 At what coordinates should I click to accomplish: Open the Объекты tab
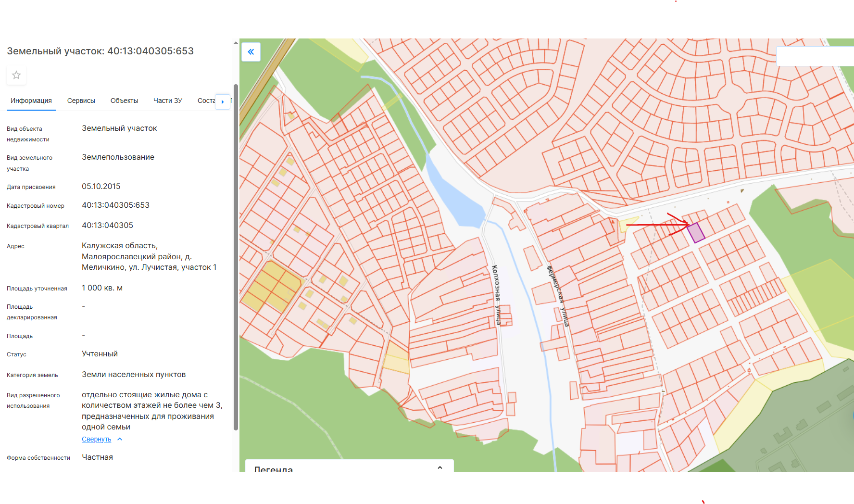pyautogui.click(x=124, y=101)
